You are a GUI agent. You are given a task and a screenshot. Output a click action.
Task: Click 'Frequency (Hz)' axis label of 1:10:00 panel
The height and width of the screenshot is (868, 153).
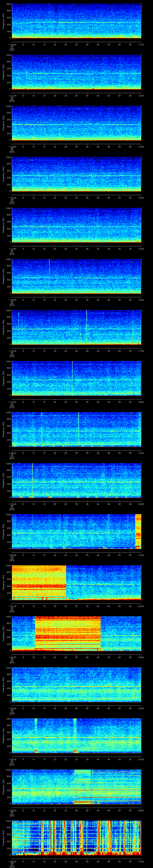[3, 21]
